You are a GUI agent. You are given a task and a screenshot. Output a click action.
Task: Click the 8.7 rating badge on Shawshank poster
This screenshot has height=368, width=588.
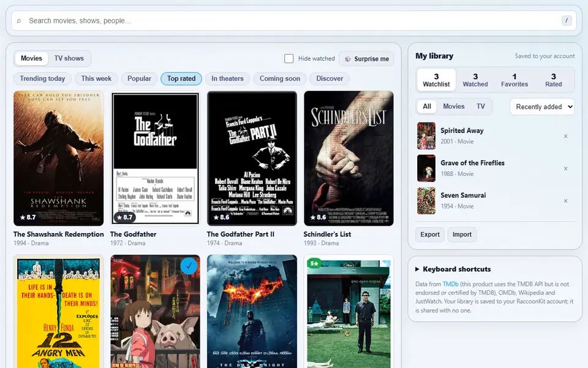pos(28,217)
